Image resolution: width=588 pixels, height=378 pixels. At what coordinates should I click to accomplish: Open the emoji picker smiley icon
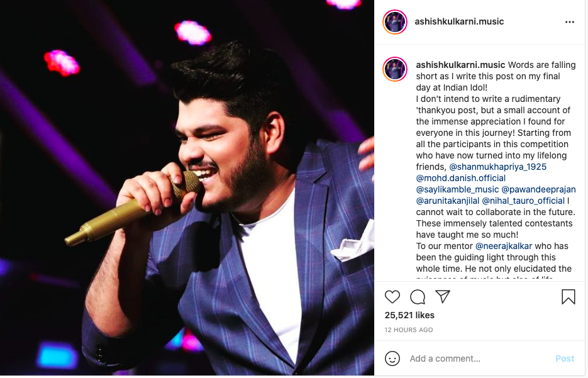392,359
